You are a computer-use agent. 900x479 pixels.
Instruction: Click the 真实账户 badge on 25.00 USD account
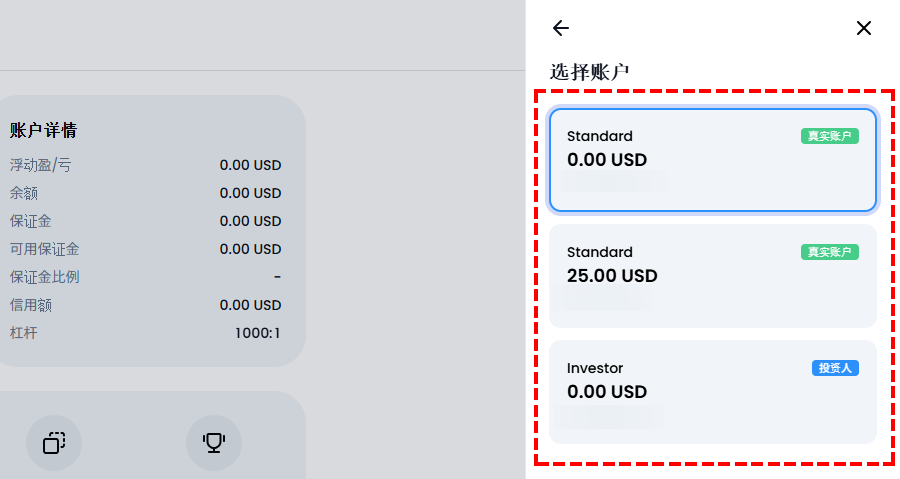pos(829,252)
